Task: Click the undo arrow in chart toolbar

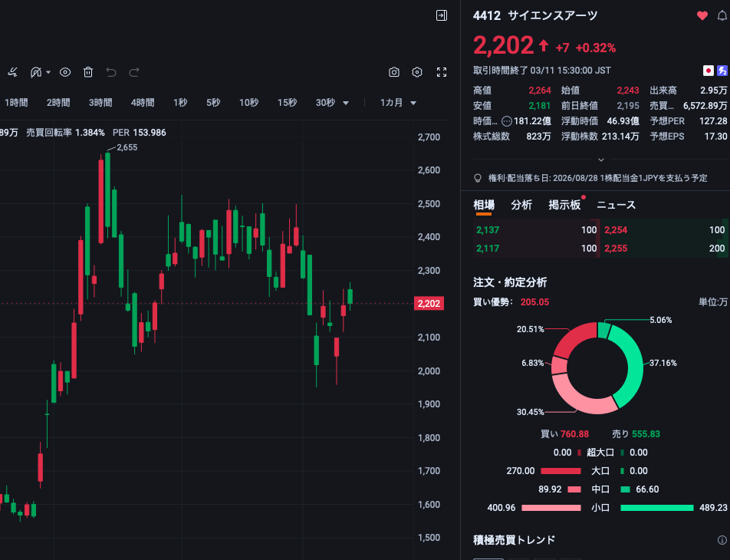Action: tap(111, 72)
